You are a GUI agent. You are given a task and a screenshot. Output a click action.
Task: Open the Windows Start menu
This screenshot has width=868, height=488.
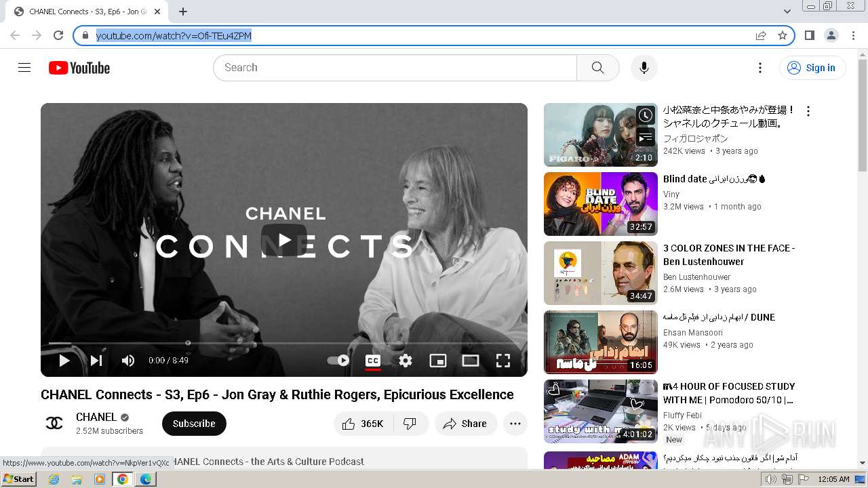click(18, 479)
